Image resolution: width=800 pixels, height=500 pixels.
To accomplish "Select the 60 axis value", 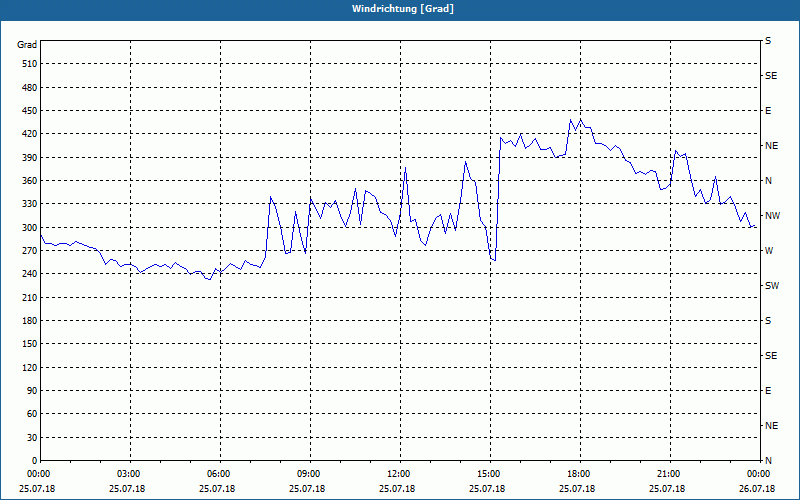I will (32, 414).
